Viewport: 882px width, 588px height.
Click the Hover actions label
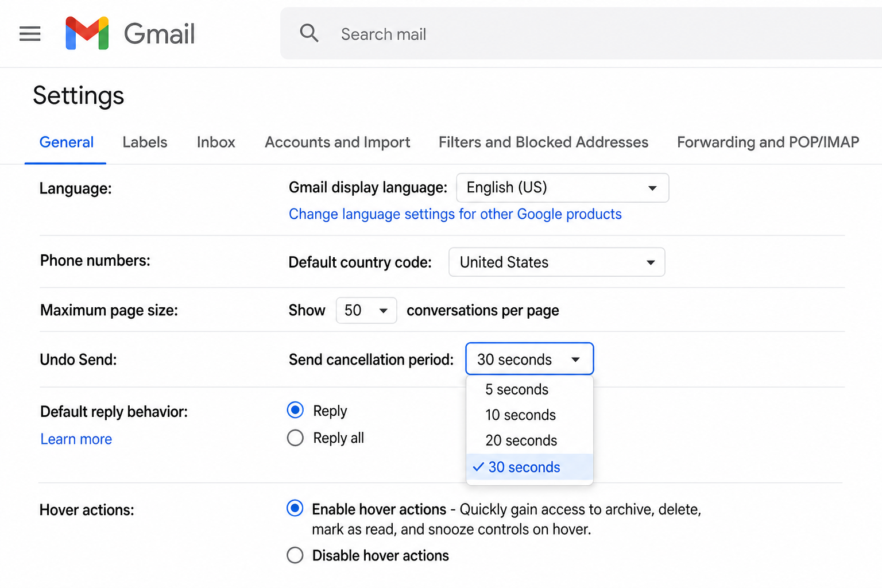[87, 510]
